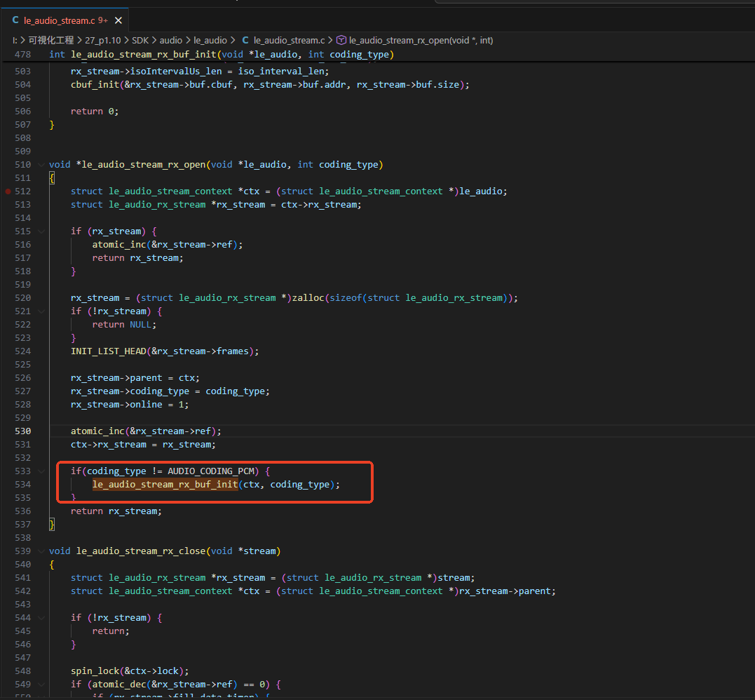Click "rx_stream->online = 1;" statement
The width and height of the screenshot is (755, 700).
coord(130,405)
